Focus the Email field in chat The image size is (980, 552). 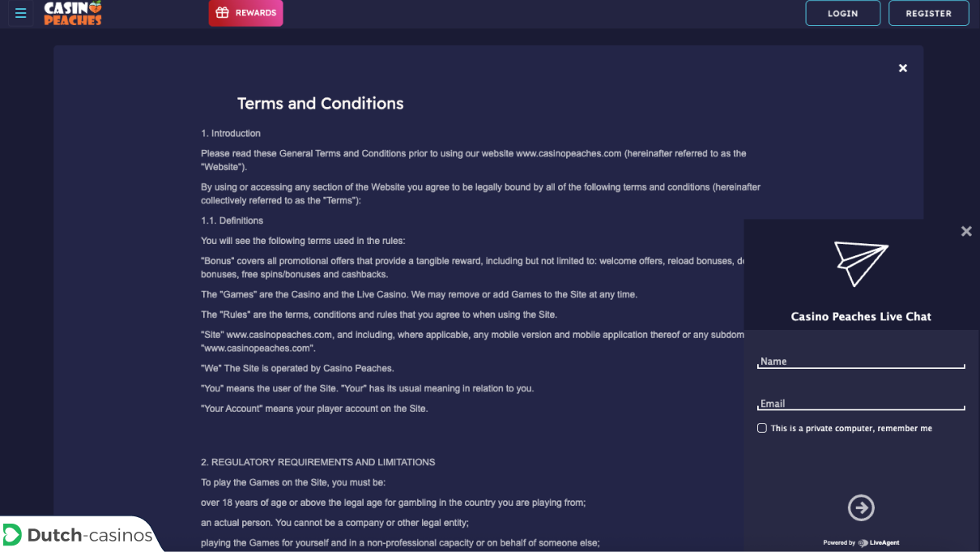pos(861,404)
